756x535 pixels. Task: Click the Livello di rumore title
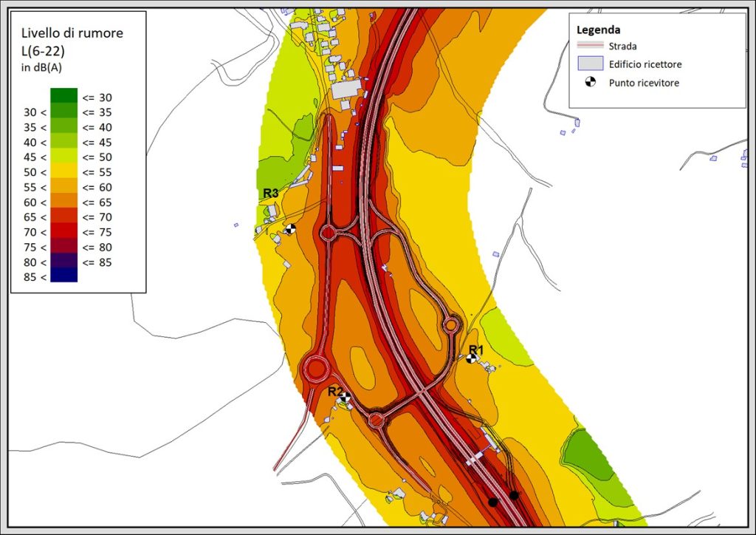tap(72, 33)
